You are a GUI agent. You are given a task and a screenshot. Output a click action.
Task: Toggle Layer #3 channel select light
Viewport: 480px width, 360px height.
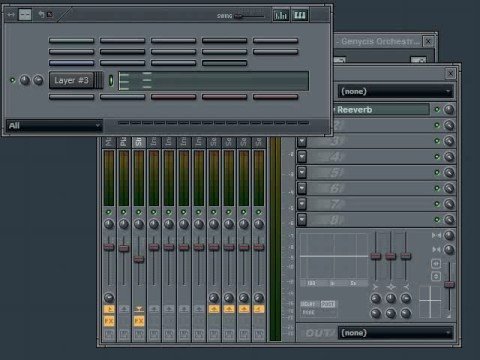coord(111,80)
